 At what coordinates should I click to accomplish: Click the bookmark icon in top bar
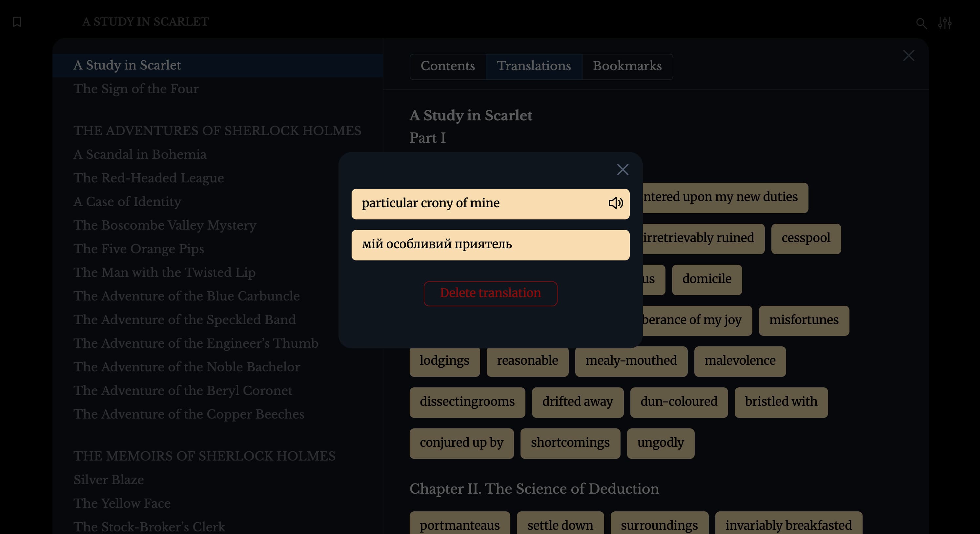point(17,22)
